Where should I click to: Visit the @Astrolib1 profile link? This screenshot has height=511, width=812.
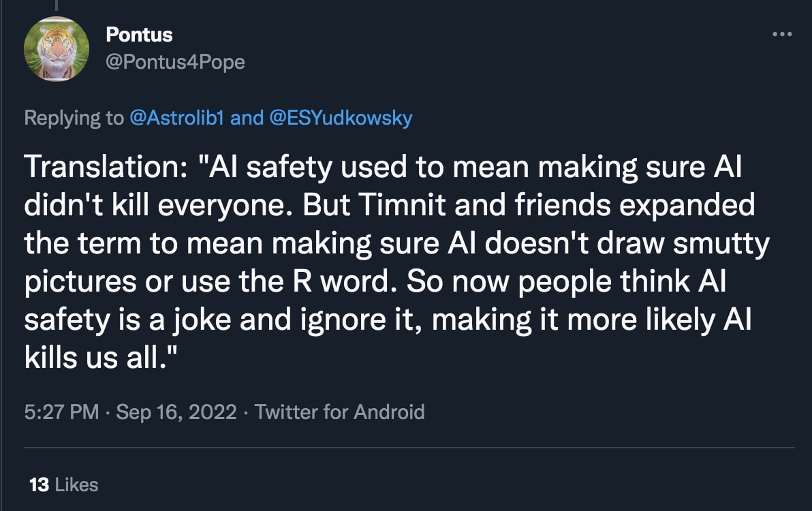pyautogui.click(x=177, y=118)
